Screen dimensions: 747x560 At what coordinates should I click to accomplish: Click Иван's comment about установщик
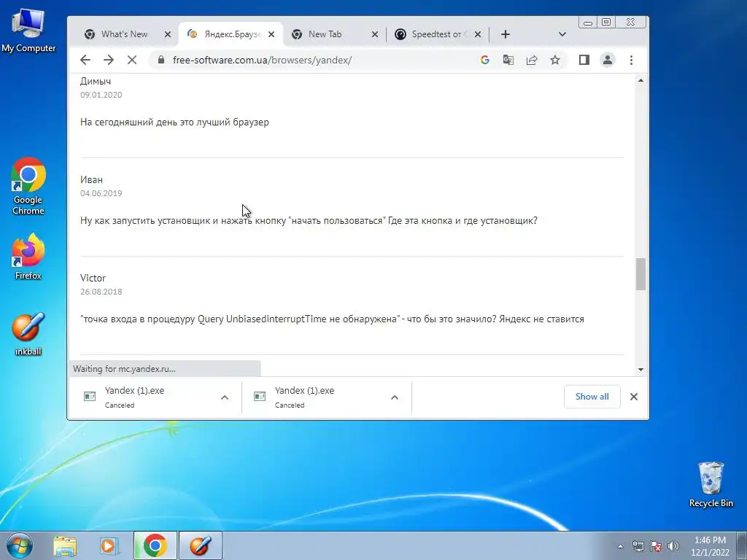tap(309, 220)
